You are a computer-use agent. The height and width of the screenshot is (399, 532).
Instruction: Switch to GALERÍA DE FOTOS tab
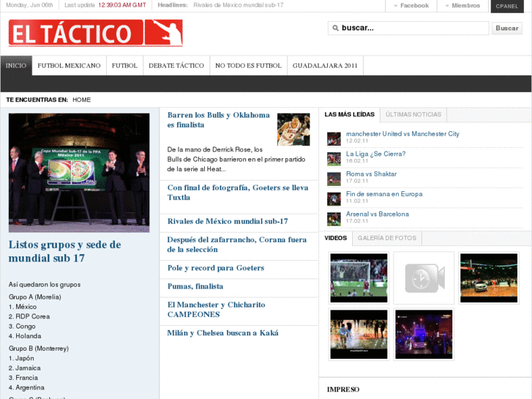pos(387,238)
